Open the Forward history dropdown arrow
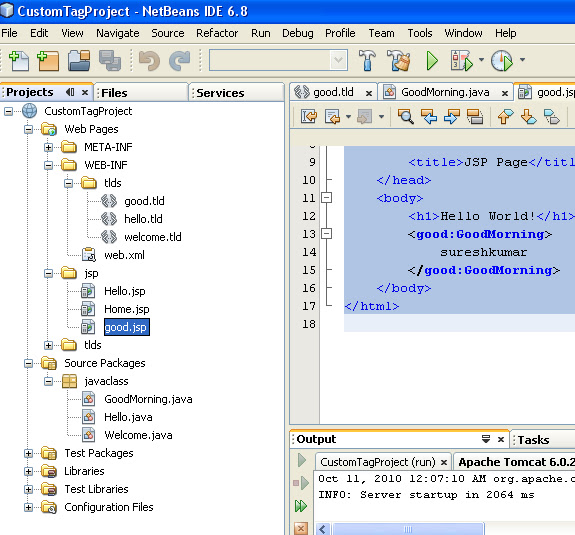 [381, 117]
